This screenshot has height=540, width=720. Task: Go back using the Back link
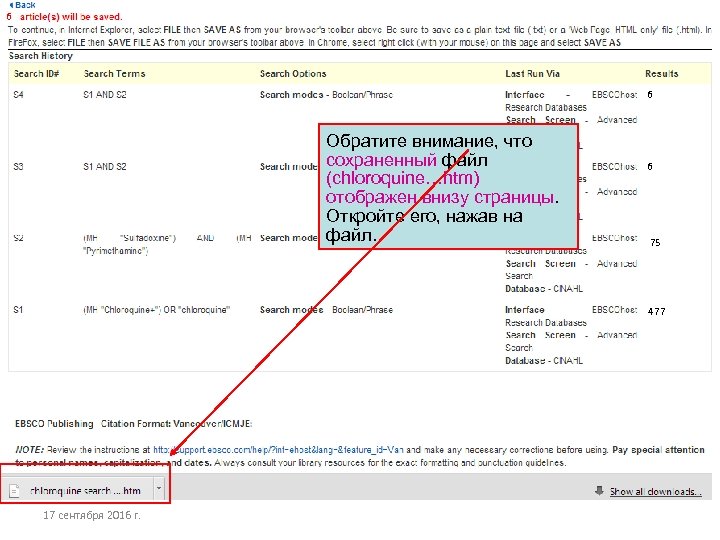click(22, 5)
